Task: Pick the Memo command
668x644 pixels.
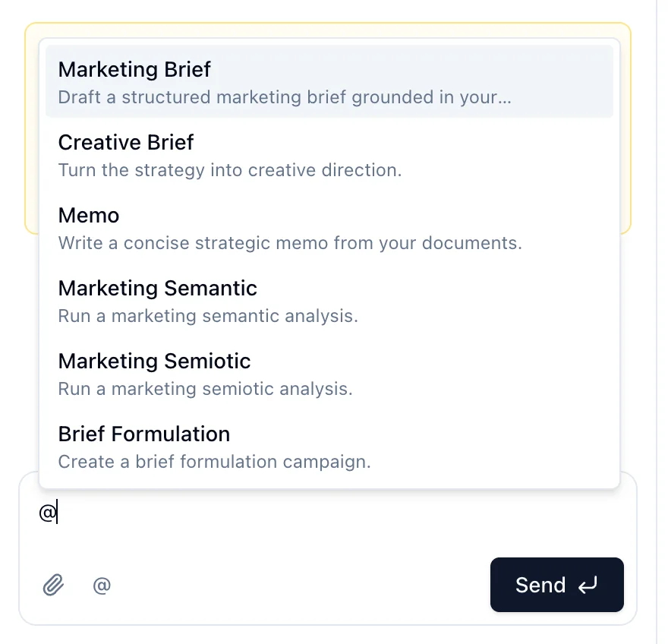Action: tap(329, 228)
